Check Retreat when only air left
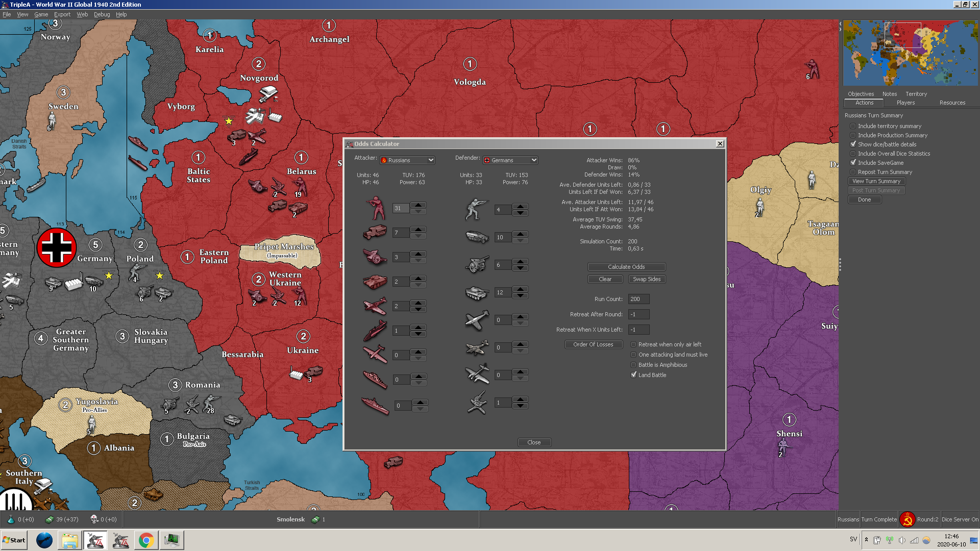 633,344
